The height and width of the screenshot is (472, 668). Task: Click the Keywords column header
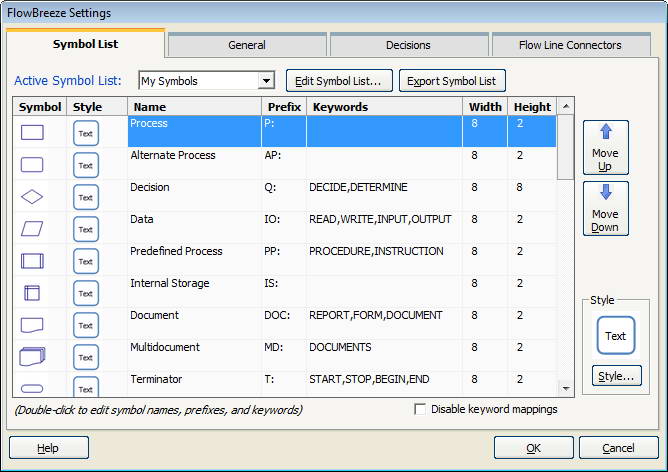pyautogui.click(x=385, y=106)
